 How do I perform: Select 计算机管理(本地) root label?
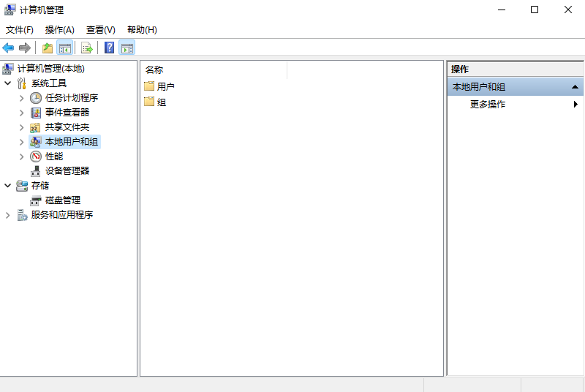point(51,69)
